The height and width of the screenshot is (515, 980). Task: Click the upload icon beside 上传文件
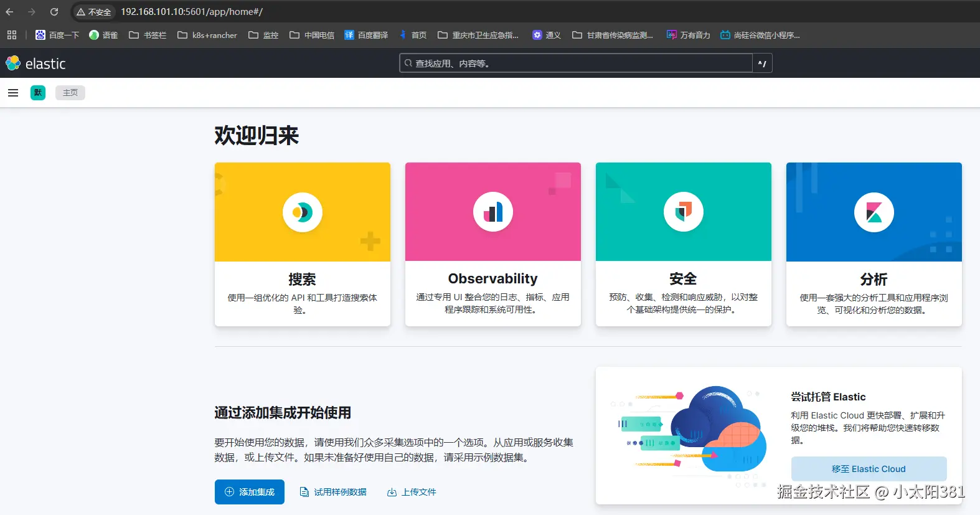pos(392,492)
